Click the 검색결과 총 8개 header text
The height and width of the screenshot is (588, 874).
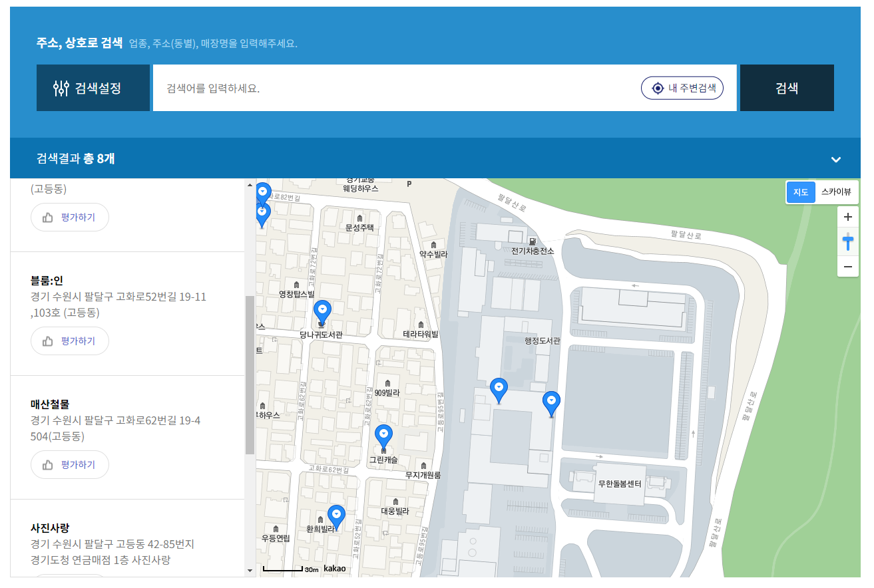click(x=75, y=158)
